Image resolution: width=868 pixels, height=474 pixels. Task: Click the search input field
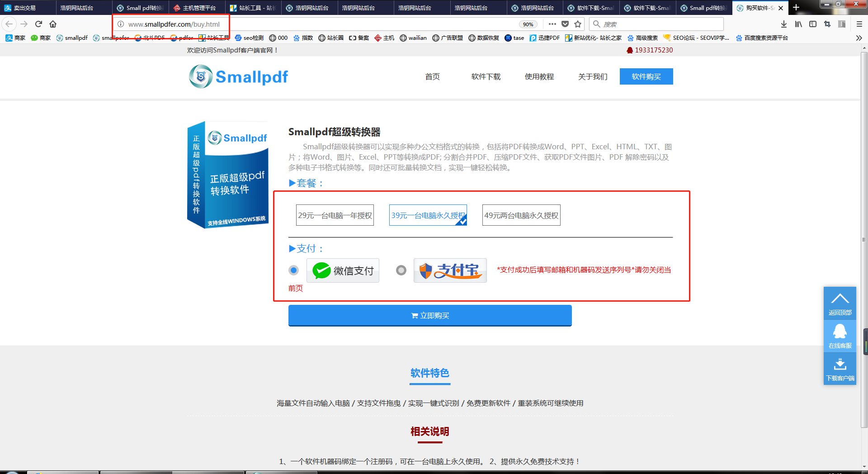[x=660, y=24]
